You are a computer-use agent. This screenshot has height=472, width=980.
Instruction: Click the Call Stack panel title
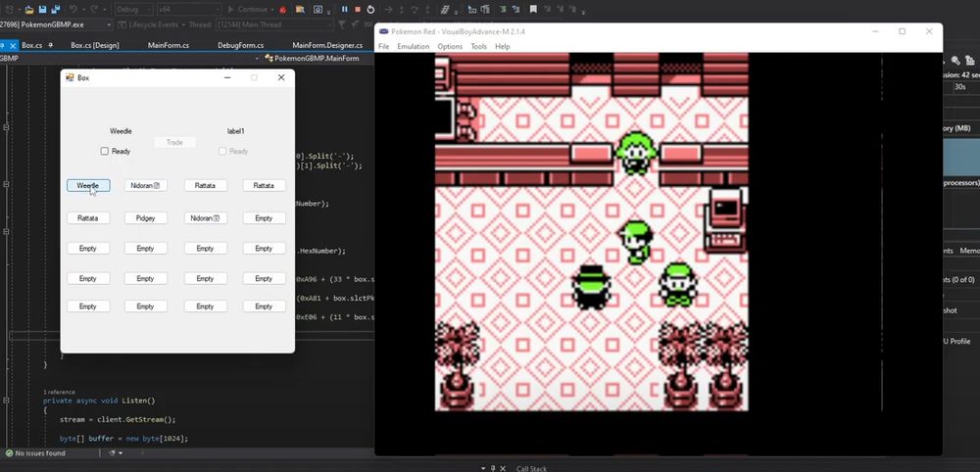[x=531, y=468]
